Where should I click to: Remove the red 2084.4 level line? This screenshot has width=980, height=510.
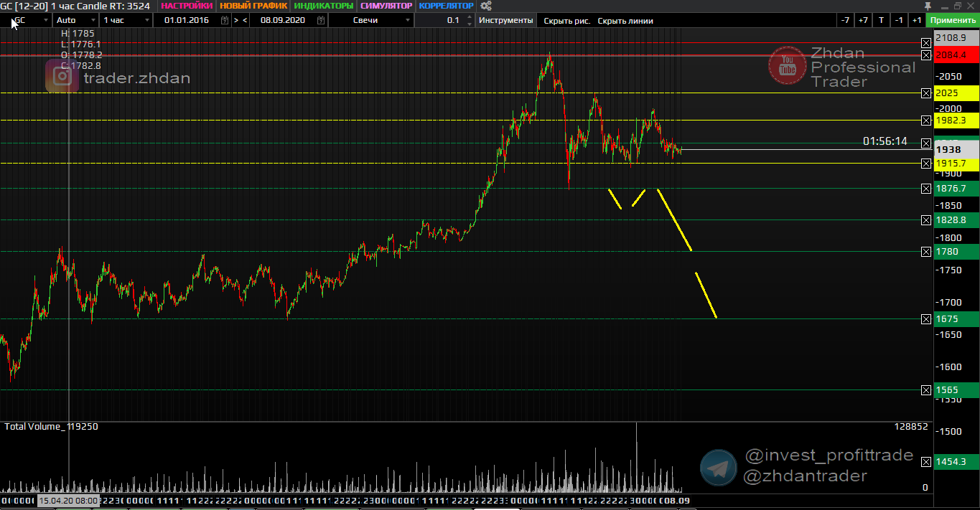926,55
